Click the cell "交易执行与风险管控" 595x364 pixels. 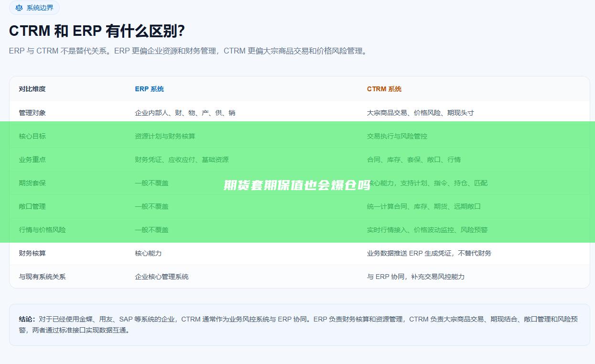pyautogui.click(x=397, y=136)
